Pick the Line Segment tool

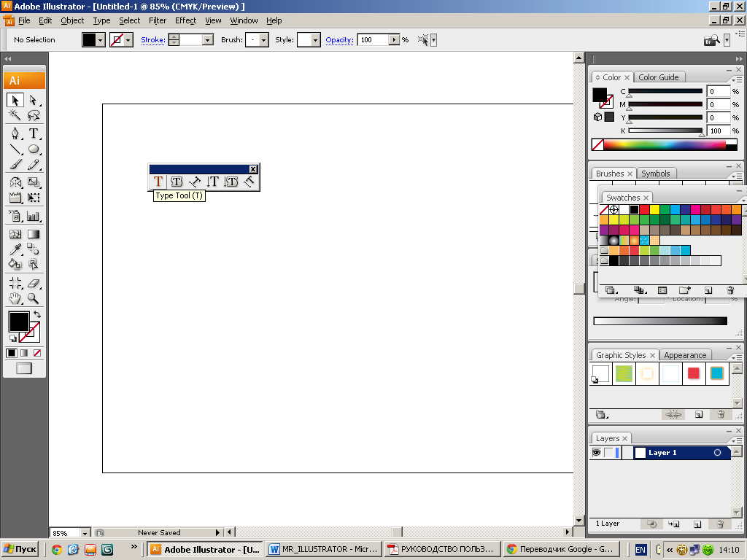tap(15, 149)
